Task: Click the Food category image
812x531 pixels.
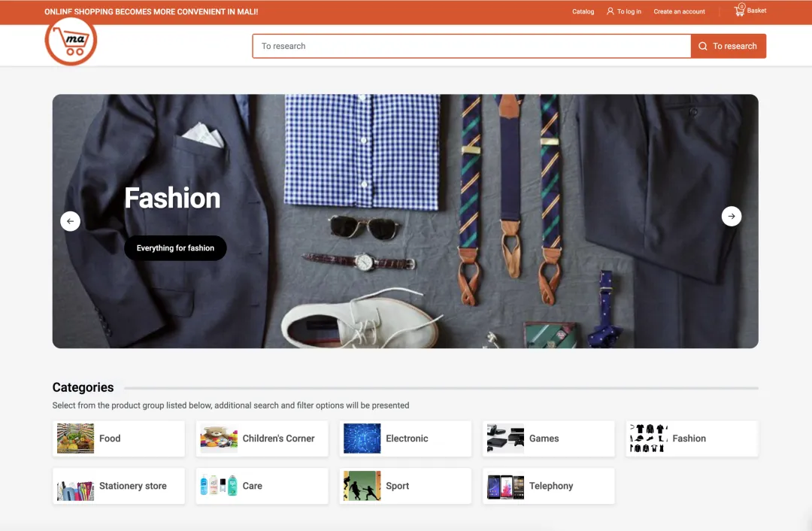Action: tap(75, 438)
